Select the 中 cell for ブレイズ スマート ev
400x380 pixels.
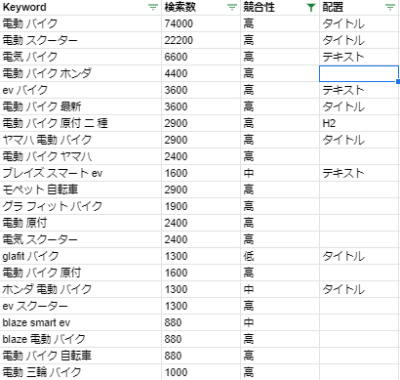point(280,173)
